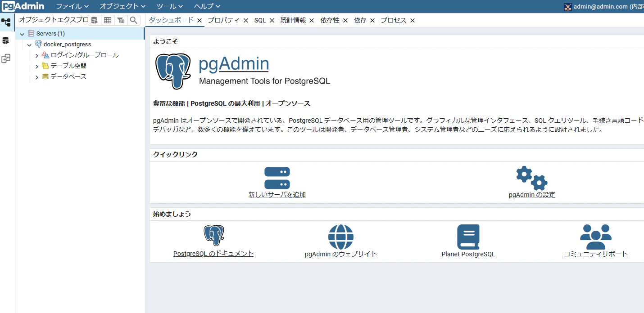Click the elephant icon above PostgreSQL のドキュメント

coord(214,235)
